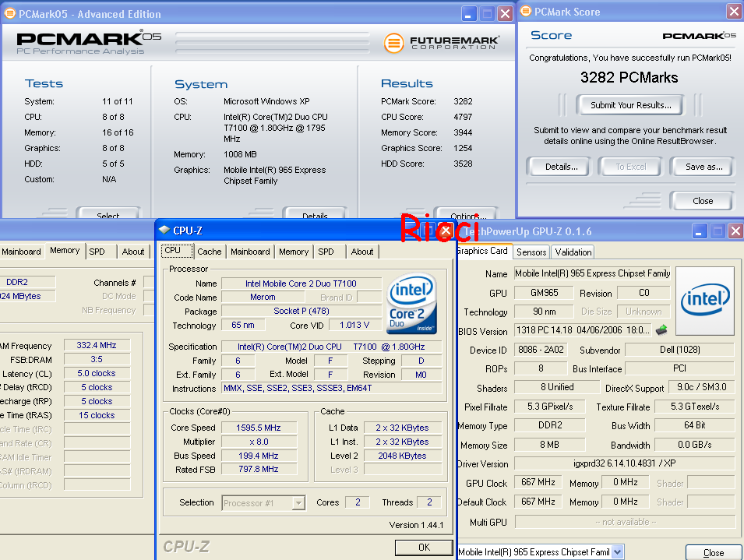Click the HDD Score value 3528
This screenshot has width=744, height=560.
coord(463,164)
